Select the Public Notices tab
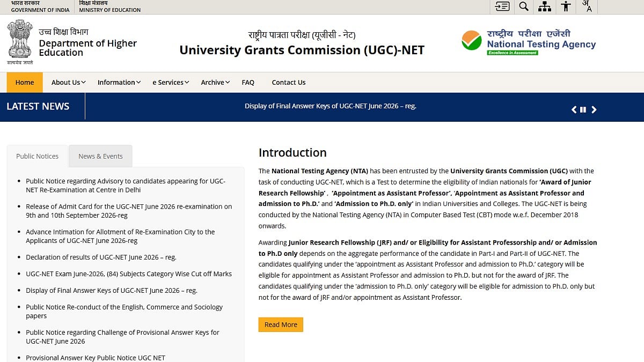 pos(37,156)
